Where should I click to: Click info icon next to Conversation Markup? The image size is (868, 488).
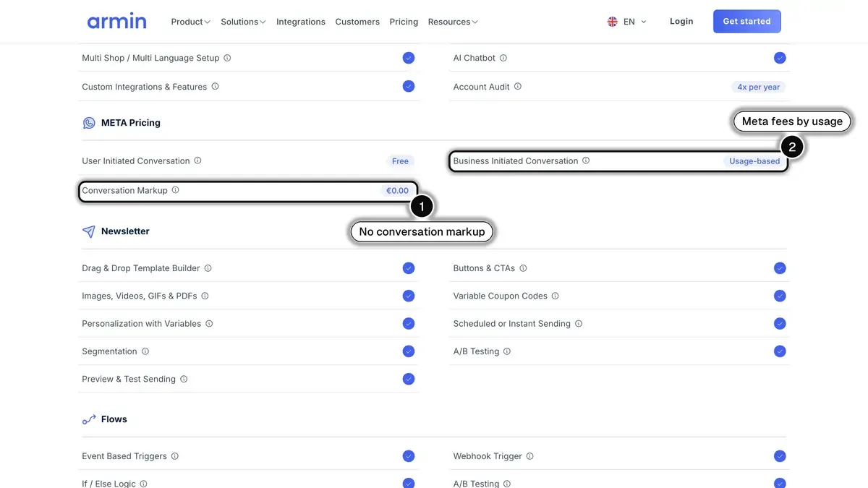pos(175,190)
